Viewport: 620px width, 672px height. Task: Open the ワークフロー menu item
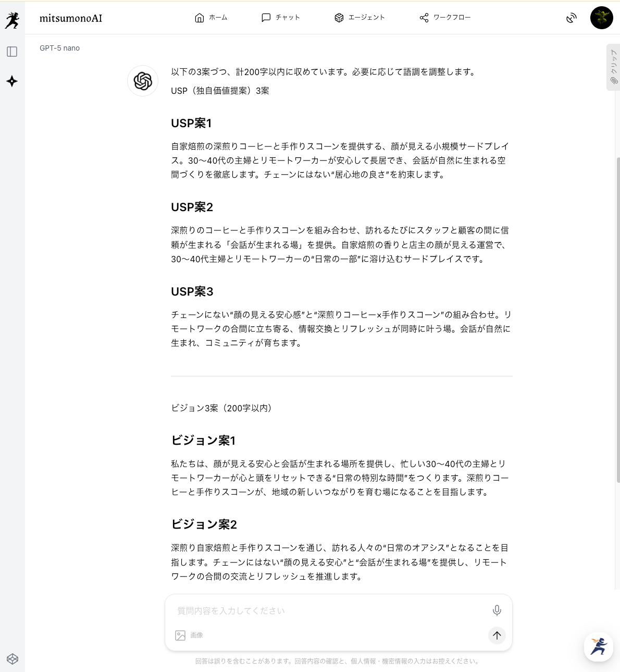[445, 18]
